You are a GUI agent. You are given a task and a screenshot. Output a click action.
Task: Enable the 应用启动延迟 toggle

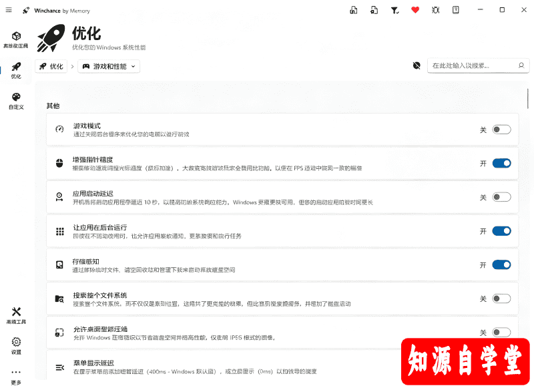coord(502,197)
